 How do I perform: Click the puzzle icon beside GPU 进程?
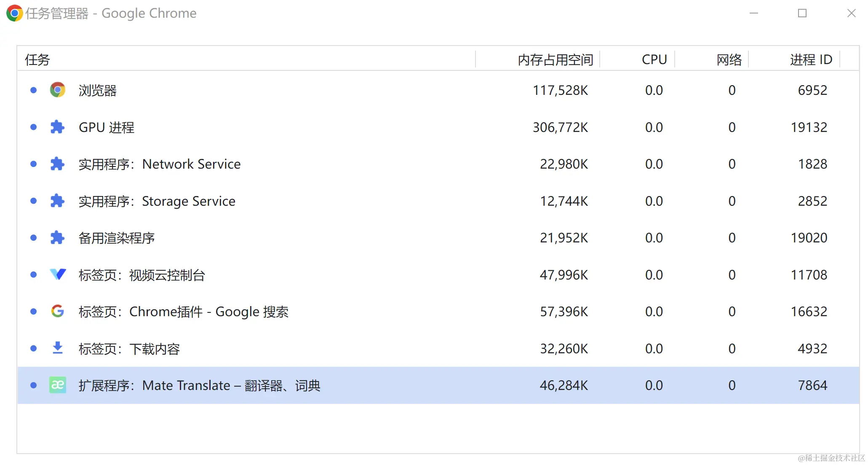tap(57, 127)
